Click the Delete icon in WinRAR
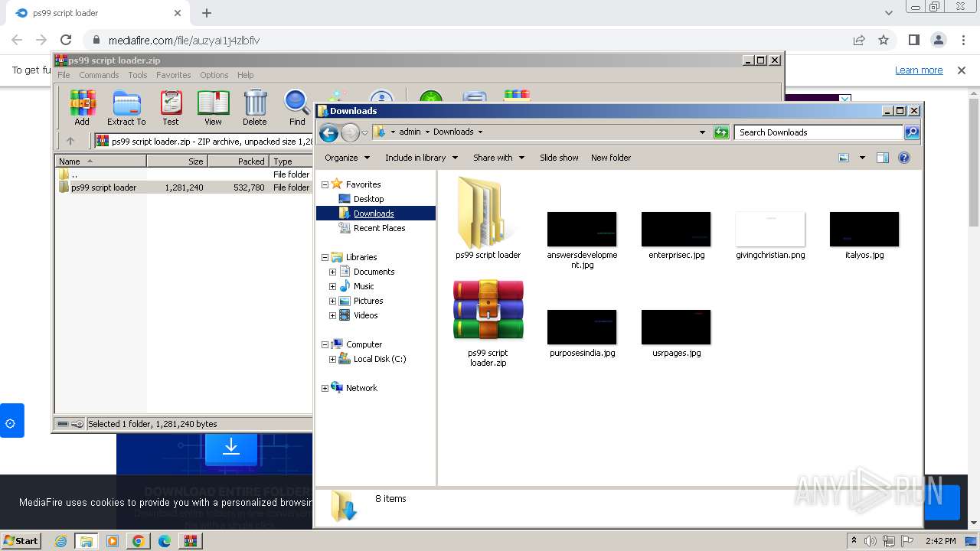980x551 pixels. pyautogui.click(x=255, y=107)
